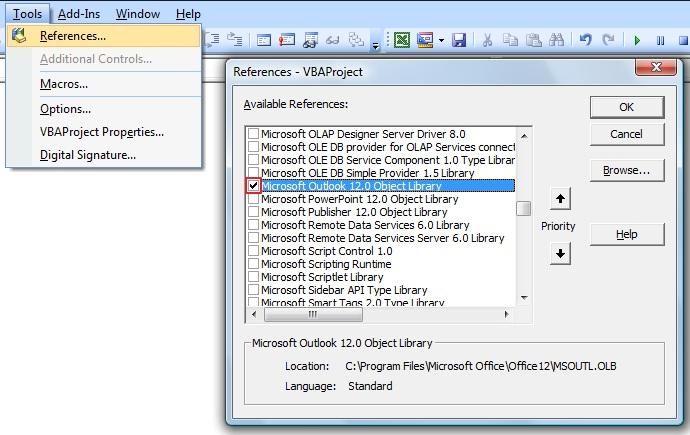Check Microsoft Publisher 12.0 Object Library
The width and height of the screenshot is (690, 435).
click(x=253, y=212)
